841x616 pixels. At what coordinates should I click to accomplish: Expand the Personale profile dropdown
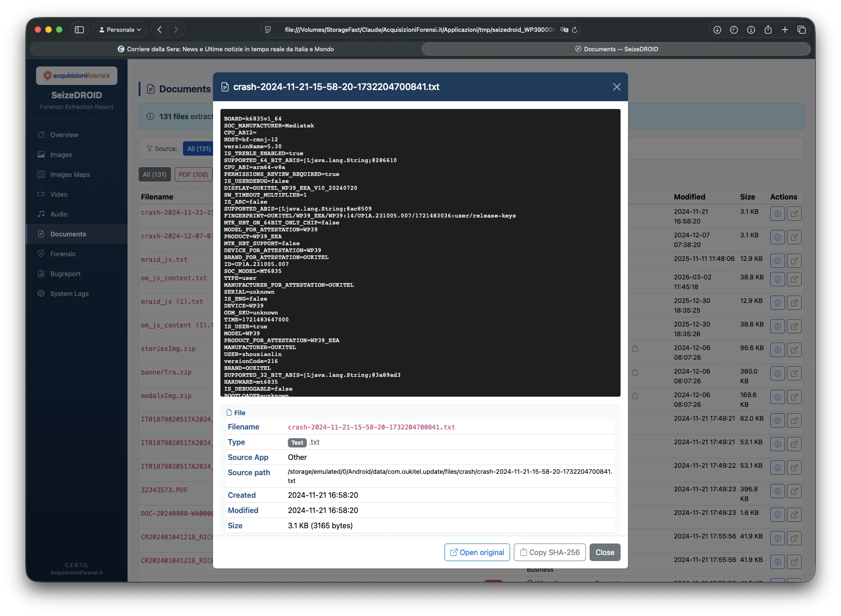[x=120, y=30]
